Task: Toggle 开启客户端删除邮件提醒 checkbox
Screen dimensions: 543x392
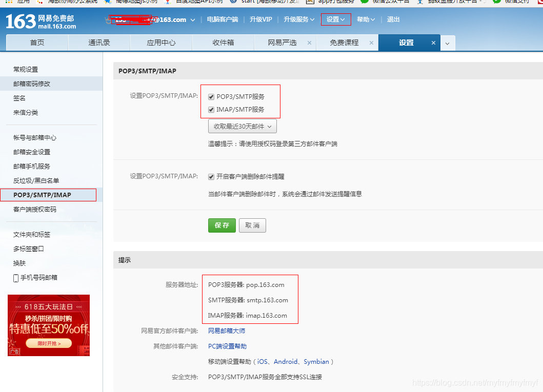Action: pyautogui.click(x=211, y=177)
